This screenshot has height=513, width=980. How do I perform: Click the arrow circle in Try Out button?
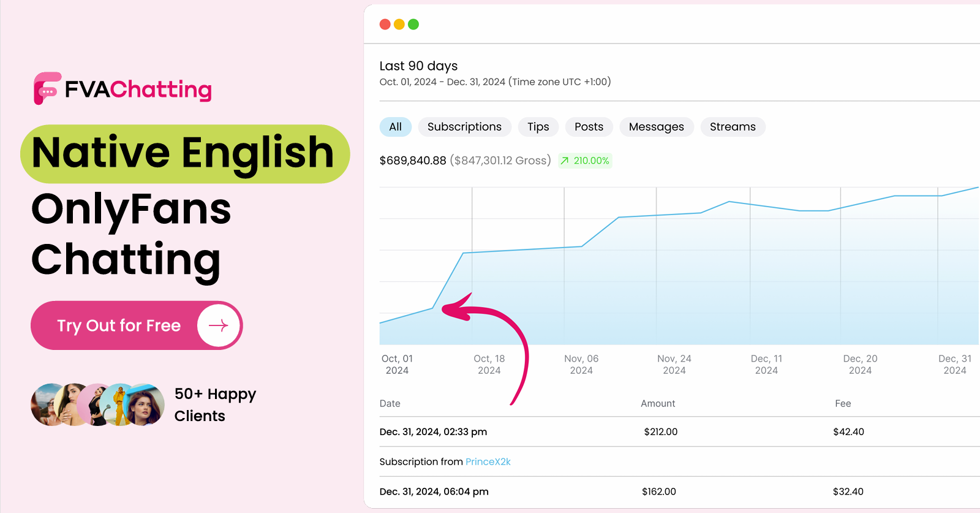(x=219, y=325)
